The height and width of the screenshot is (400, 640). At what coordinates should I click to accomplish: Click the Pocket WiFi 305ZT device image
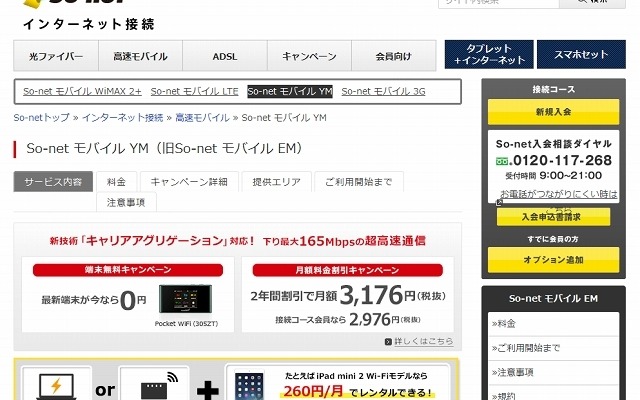click(x=185, y=300)
